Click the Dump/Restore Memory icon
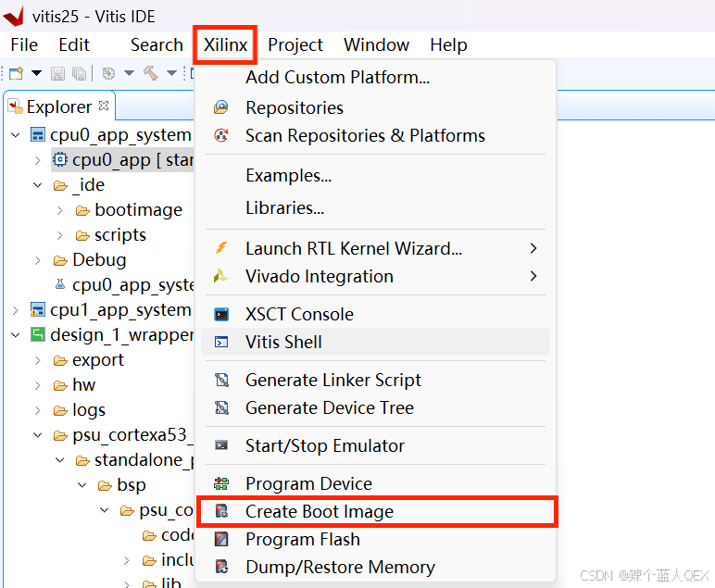715x588 pixels. coord(221,567)
